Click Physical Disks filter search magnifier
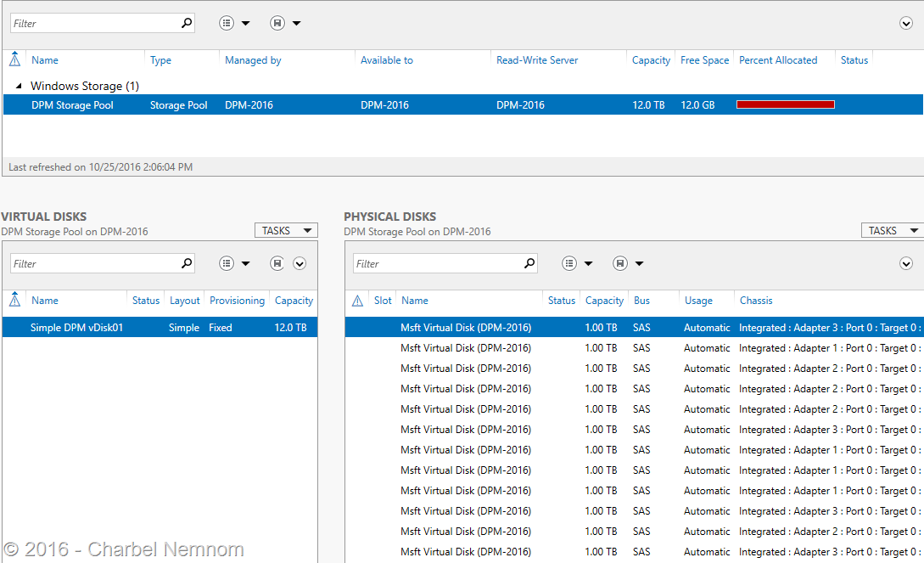This screenshot has width=924, height=563. click(x=529, y=263)
